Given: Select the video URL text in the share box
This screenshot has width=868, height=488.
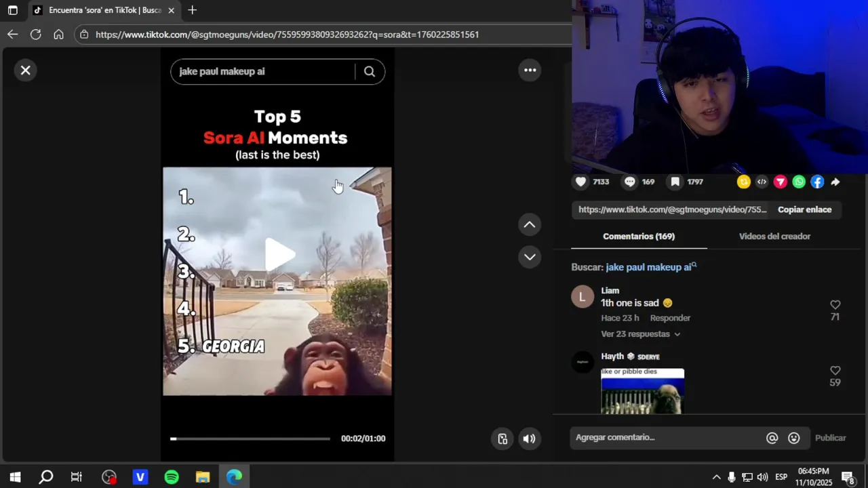Looking at the screenshot, I should (672, 209).
